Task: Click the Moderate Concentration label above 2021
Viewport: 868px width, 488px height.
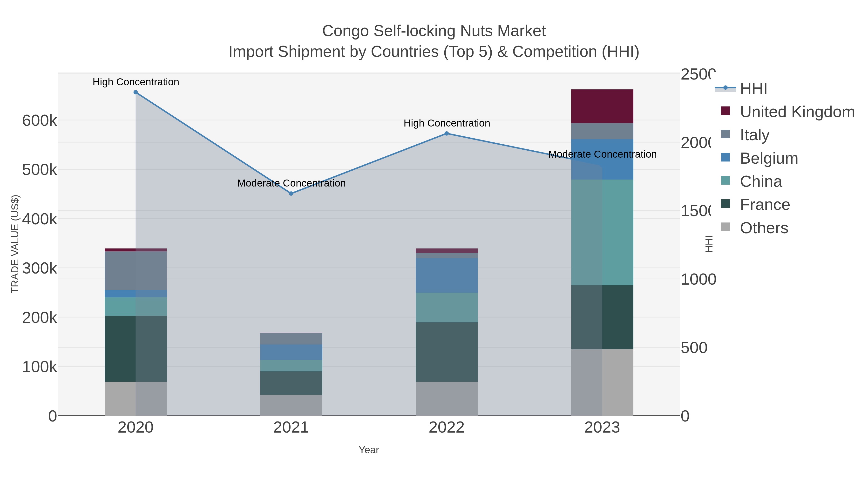Action: click(x=292, y=183)
